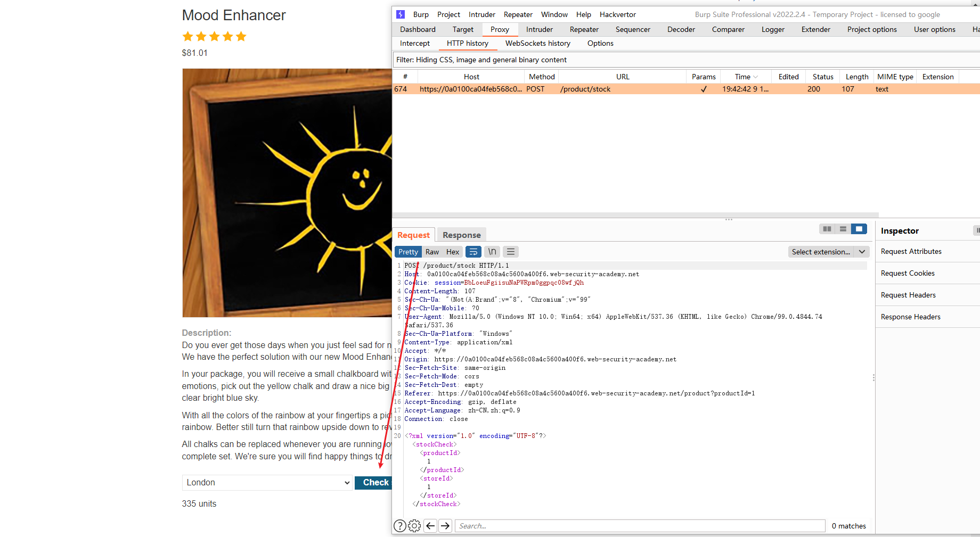
Task: Open the Repeater menu in menu bar
Action: pos(518,14)
